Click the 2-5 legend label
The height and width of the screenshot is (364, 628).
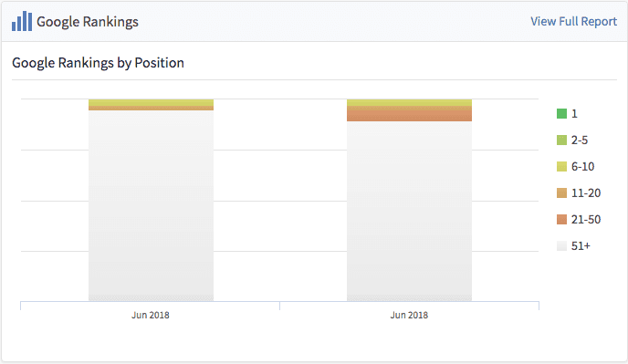pos(580,140)
